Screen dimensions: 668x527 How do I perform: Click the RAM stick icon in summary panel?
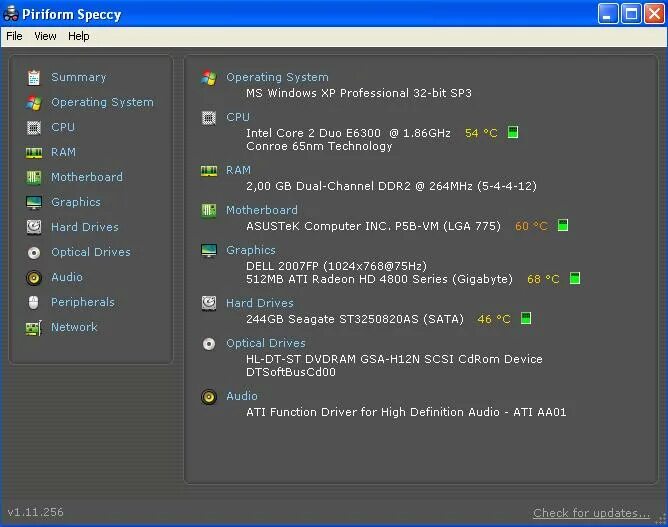(209, 170)
